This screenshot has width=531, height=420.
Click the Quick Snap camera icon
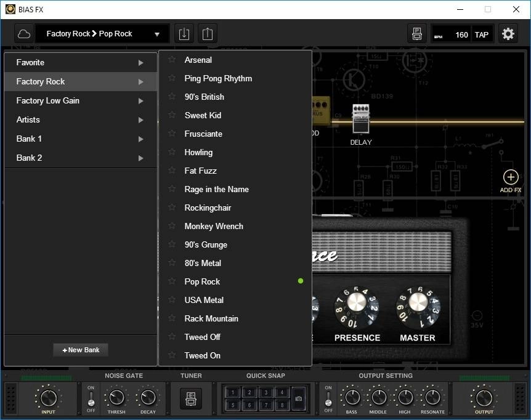pyautogui.click(x=298, y=398)
